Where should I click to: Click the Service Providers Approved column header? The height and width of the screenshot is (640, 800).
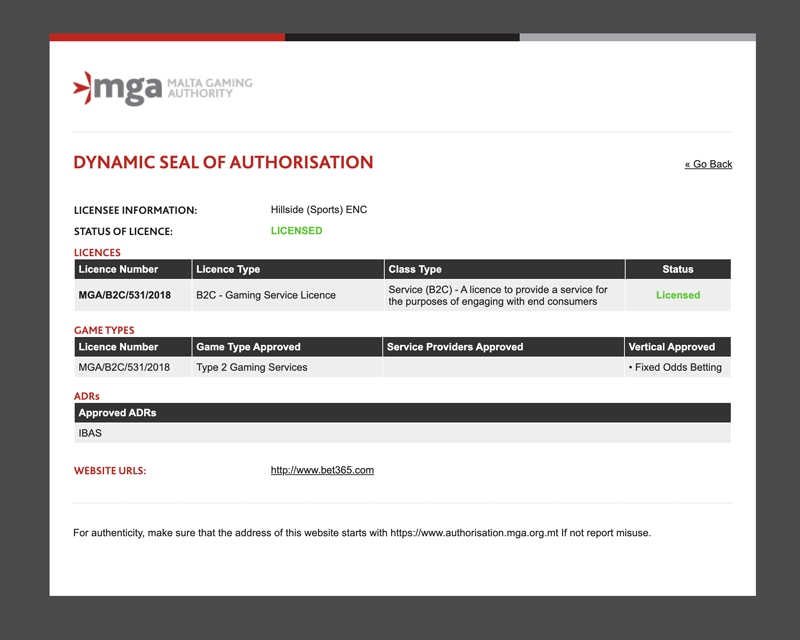[455, 347]
